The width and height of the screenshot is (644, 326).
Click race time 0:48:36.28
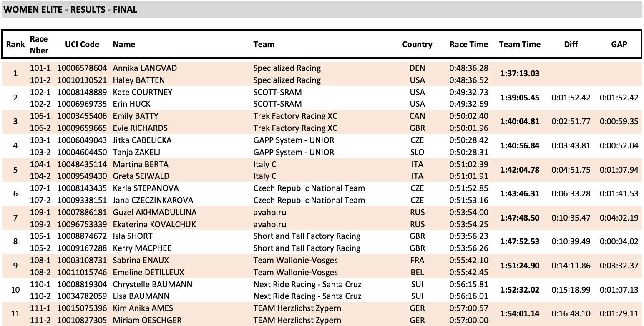click(469, 68)
